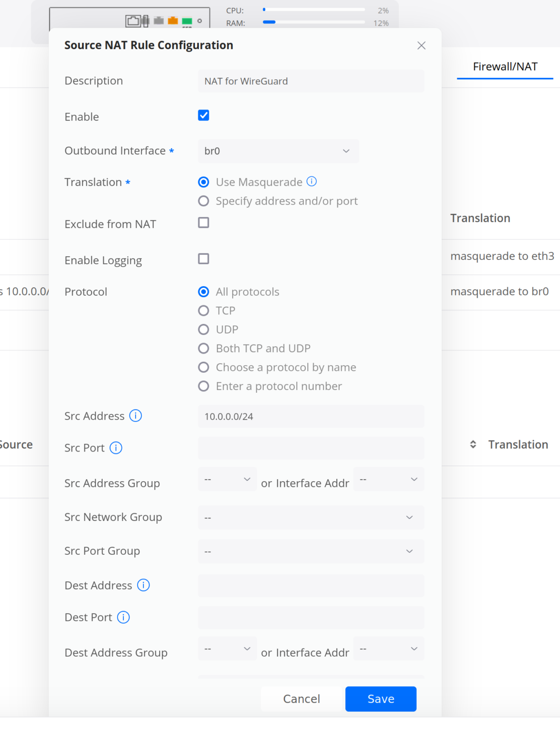Select the UDP protocol radio button

pos(204,329)
